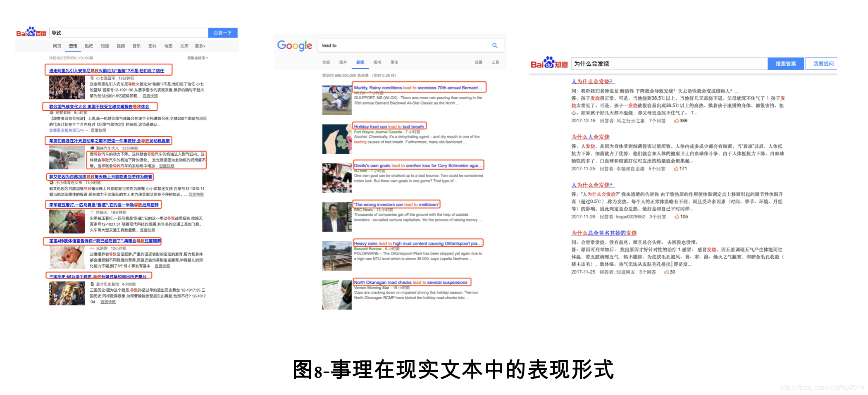Click the 百度一下 search button

(x=222, y=33)
